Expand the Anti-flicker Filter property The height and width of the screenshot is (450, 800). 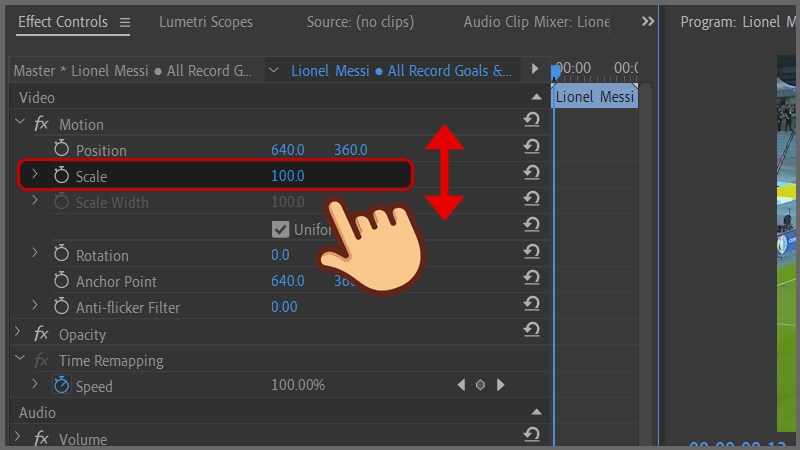(x=35, y=305)
